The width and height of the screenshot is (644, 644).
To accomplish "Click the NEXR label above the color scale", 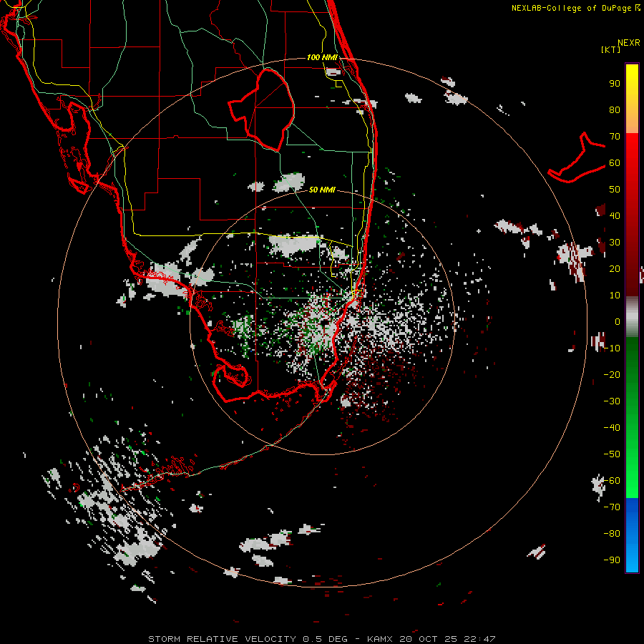I will point(628,43).
